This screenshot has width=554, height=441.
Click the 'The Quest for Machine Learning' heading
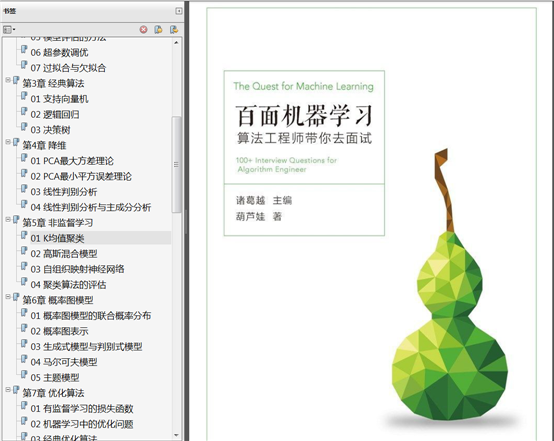(x=303, y=86)
